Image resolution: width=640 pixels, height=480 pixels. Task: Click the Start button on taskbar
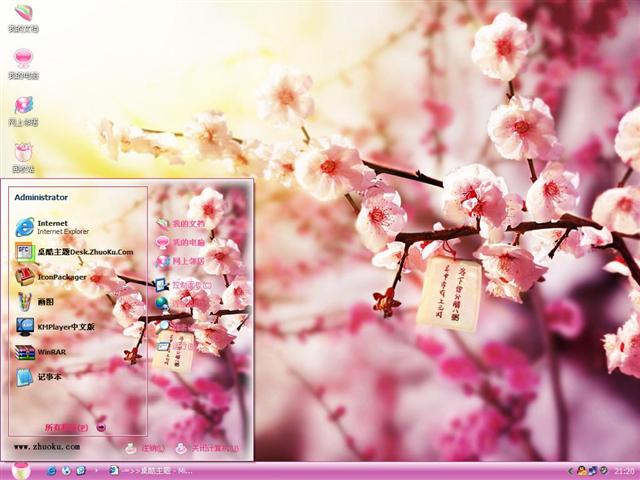[20, 471]
